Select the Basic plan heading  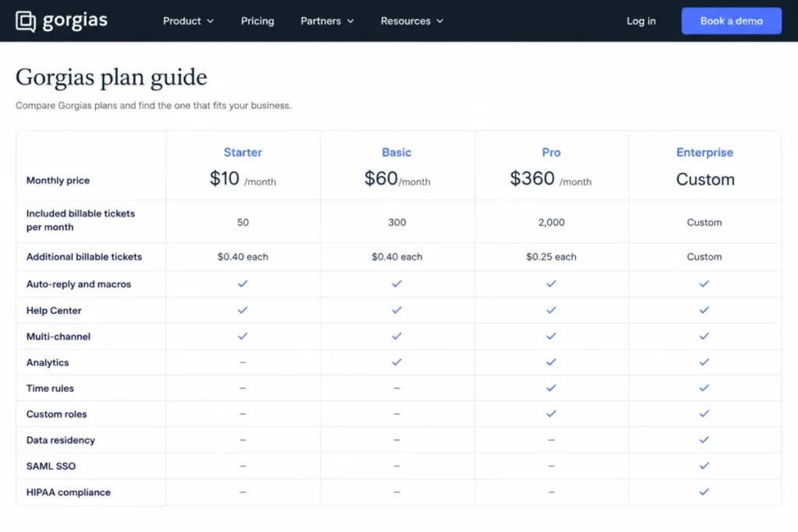397,152
